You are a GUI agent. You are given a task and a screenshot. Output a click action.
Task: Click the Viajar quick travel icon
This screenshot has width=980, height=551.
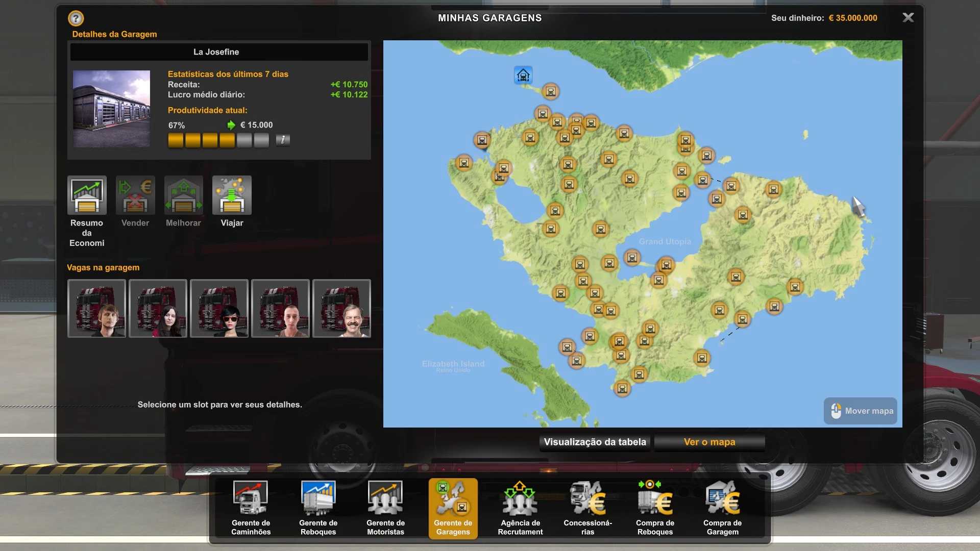pos(232,195)
